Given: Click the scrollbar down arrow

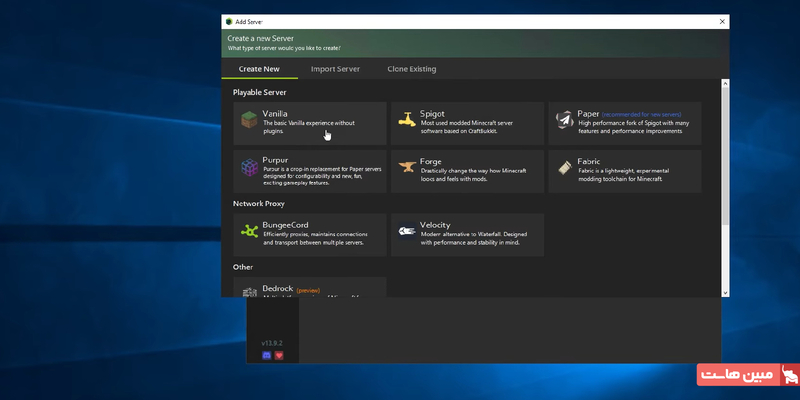Looking at the screenshot, I should (725, 293).
